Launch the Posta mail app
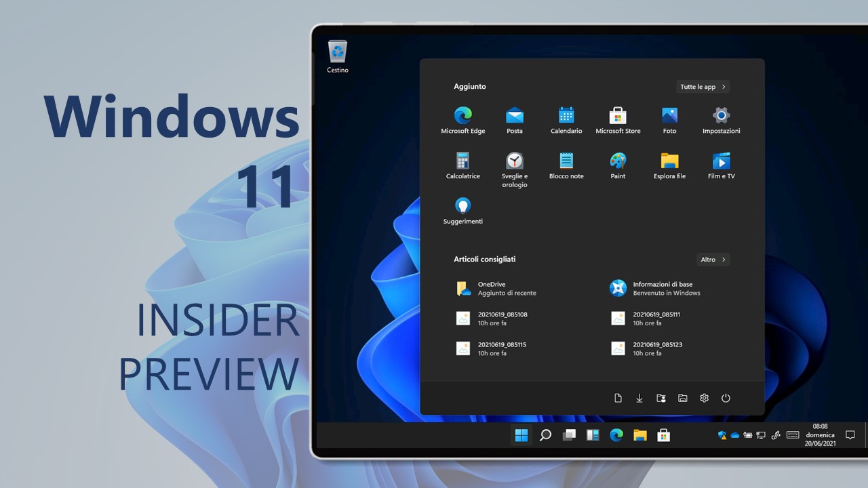The height and width of the screenshot is (488, 868). tap(515, 115)
